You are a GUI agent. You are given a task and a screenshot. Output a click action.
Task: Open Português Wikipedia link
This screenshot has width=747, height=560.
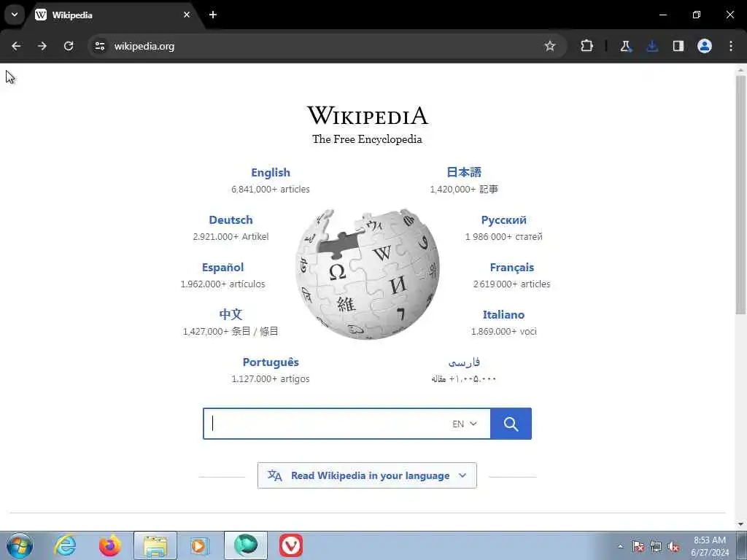(271, 362)
